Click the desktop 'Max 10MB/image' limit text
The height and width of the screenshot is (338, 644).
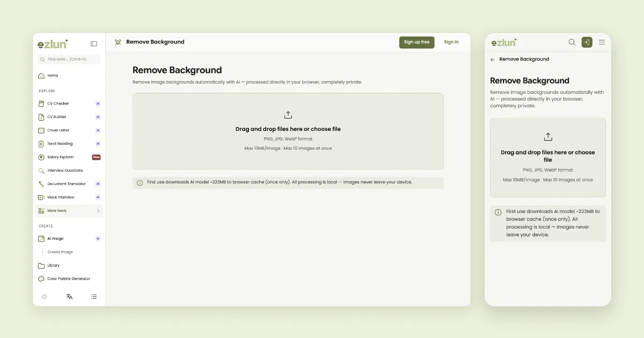262,148
